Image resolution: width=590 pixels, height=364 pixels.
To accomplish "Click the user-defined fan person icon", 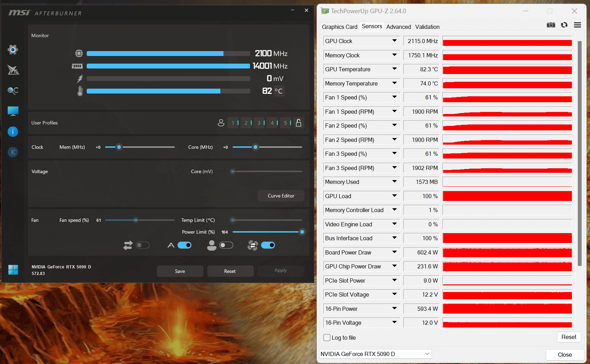I will point(212,245).
